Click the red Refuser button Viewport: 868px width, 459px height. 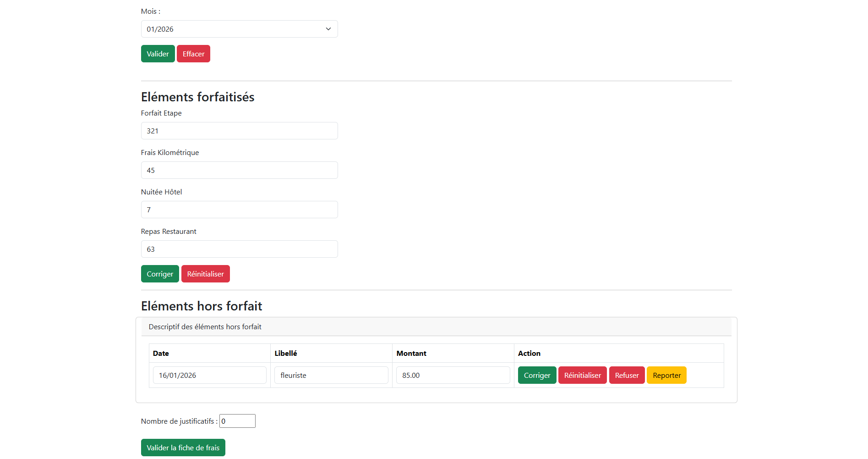627,375
